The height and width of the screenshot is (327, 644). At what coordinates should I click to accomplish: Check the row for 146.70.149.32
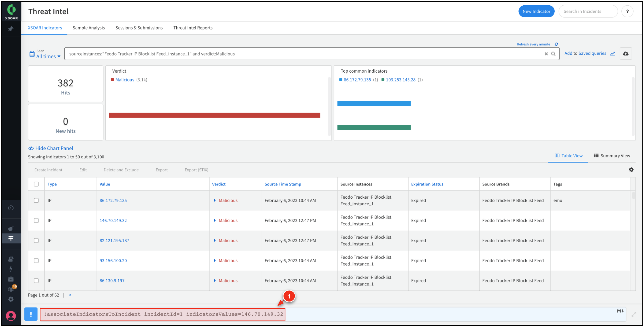click(36, 221)
